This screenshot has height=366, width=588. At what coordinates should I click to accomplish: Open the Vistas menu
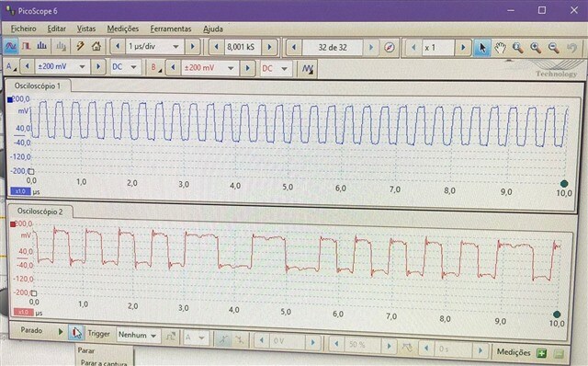pyautogui.click(x=85, y=29)
